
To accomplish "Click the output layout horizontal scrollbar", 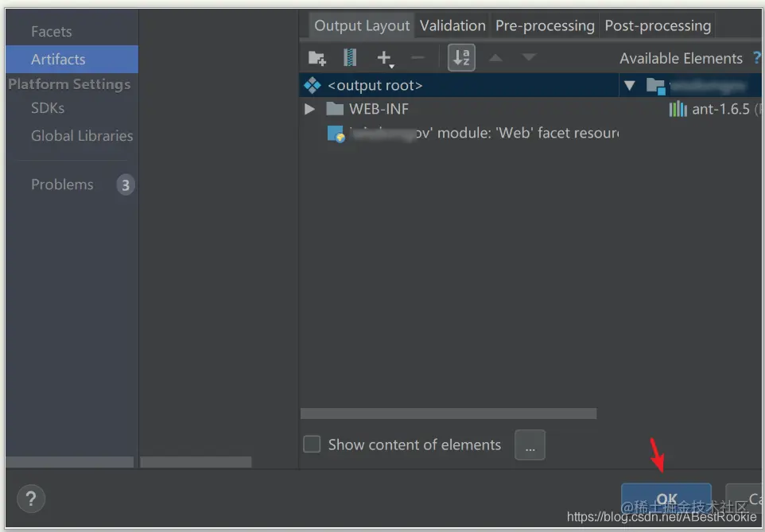I will tap(449, 414).
